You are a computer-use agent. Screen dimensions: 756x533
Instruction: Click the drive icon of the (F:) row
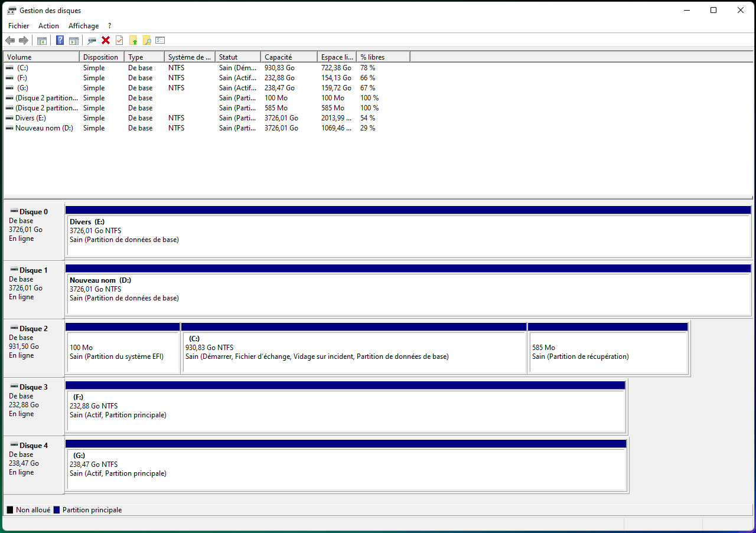click(9, 78)
